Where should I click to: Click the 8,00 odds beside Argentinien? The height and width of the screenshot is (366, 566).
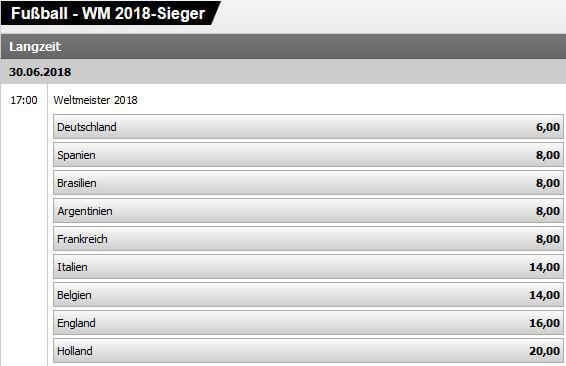[x=548, y=211]
